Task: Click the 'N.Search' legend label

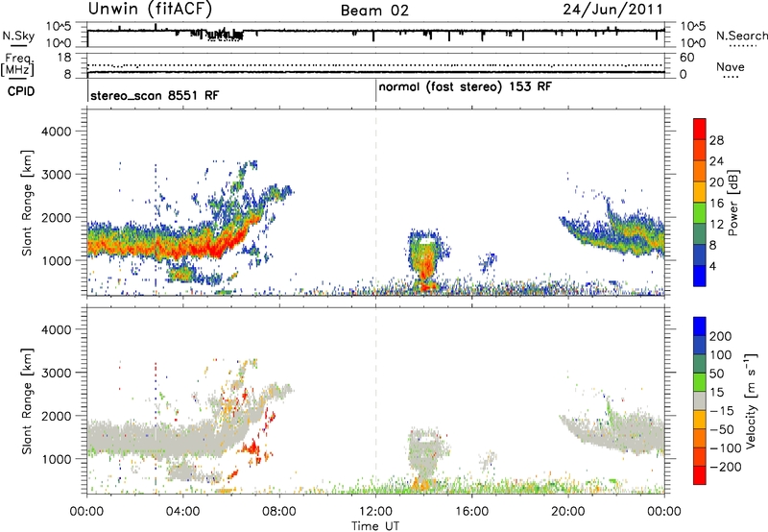Action: point(741,36)
